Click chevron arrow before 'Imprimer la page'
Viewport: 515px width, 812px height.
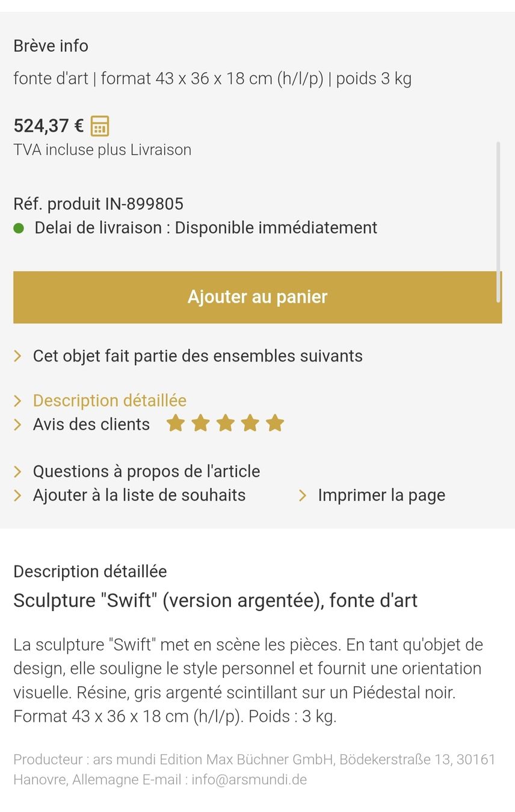tap(303, 496)
